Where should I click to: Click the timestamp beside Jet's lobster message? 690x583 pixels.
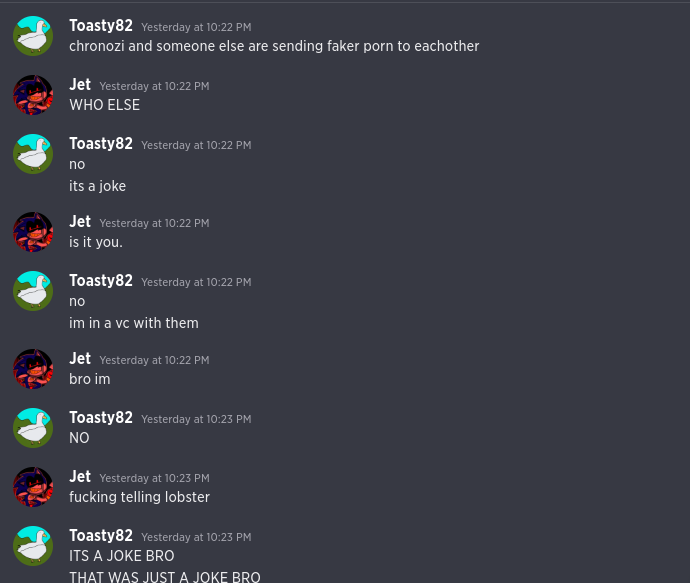click(154, 478)
